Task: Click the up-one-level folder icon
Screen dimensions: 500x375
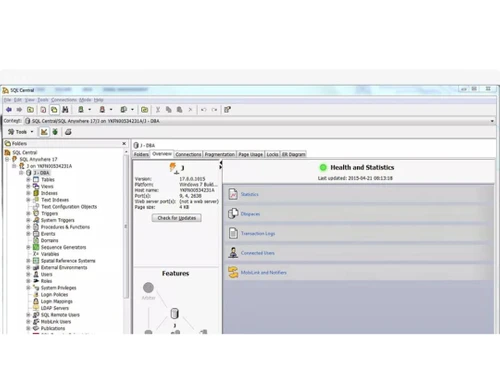Action: [x=30, y=109]
